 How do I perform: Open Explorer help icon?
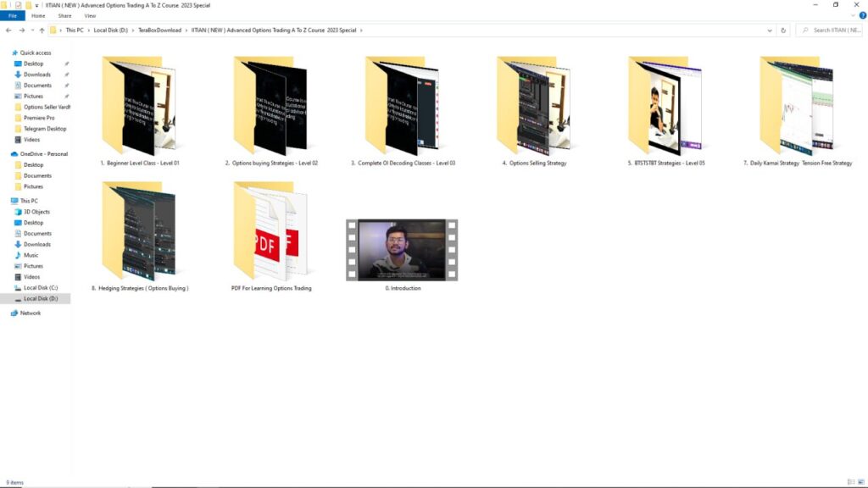[x=862, y=15]
